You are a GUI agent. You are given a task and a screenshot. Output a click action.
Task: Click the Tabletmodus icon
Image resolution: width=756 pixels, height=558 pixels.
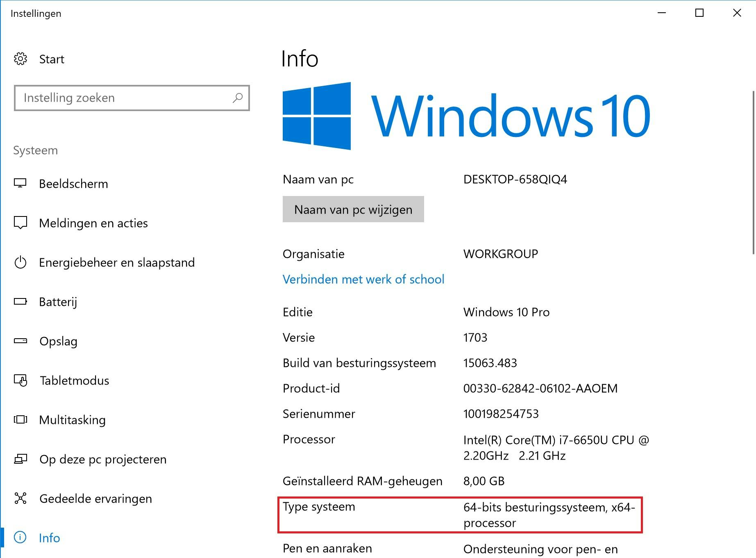point(21,380)
